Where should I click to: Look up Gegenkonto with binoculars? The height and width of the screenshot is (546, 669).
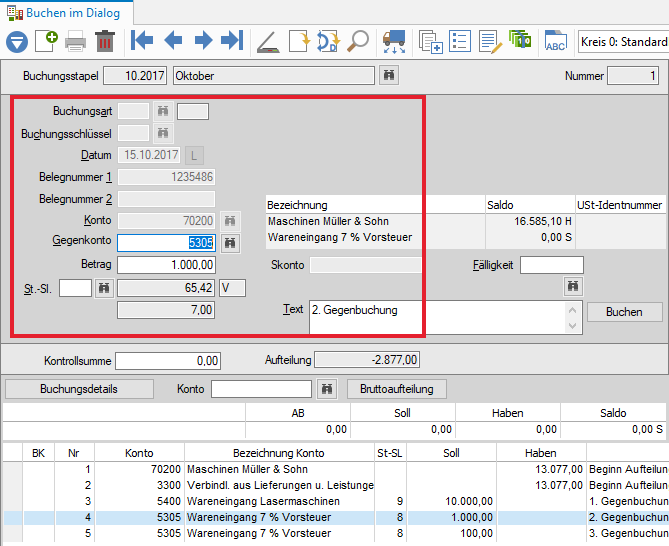point(230,243)
